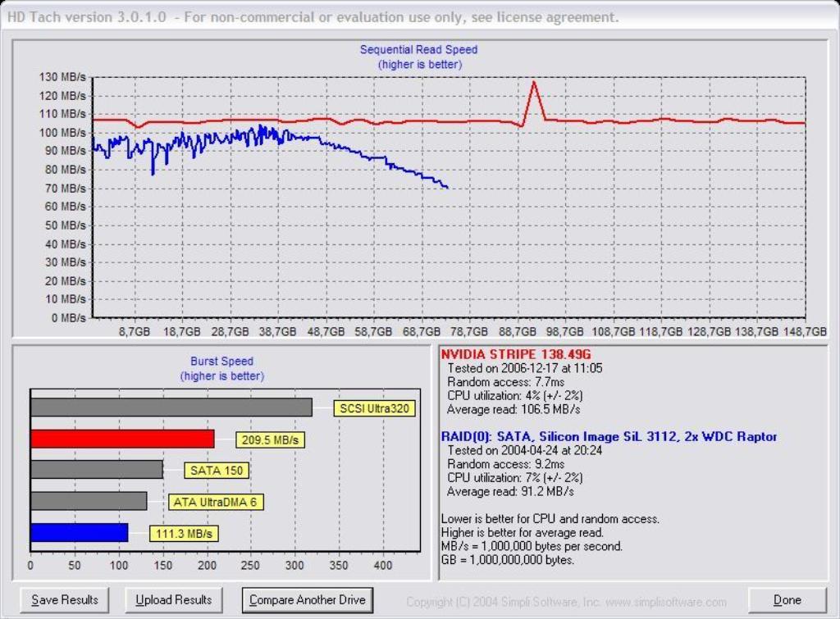Click the 78,7GB axis label
The width and height of the screenshot is (840, 619).
coord(468,331)
